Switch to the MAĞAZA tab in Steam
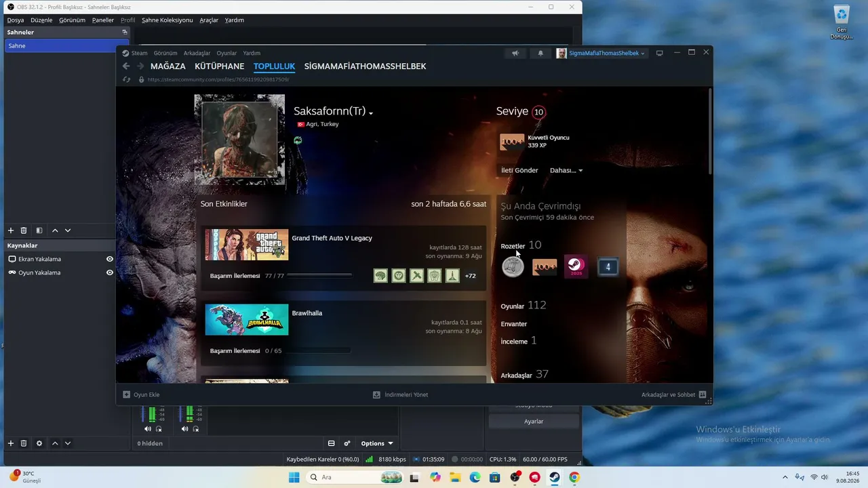This screenshot has width=868, height=488. click(x=167, y=66)
